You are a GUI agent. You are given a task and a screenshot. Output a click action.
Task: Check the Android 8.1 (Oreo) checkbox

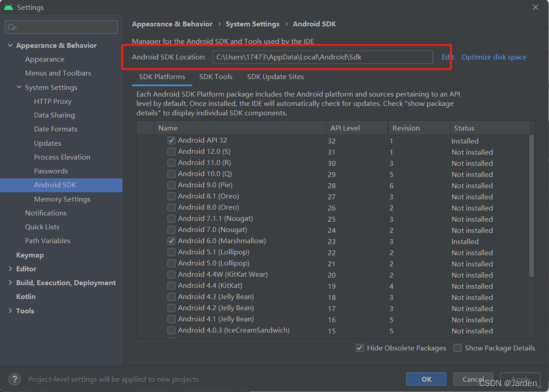171,196
